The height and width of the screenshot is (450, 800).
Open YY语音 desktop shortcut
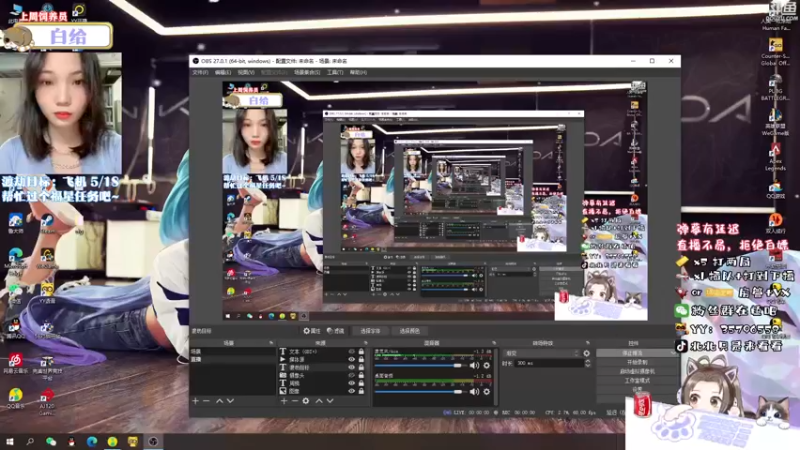coord(47,293)
